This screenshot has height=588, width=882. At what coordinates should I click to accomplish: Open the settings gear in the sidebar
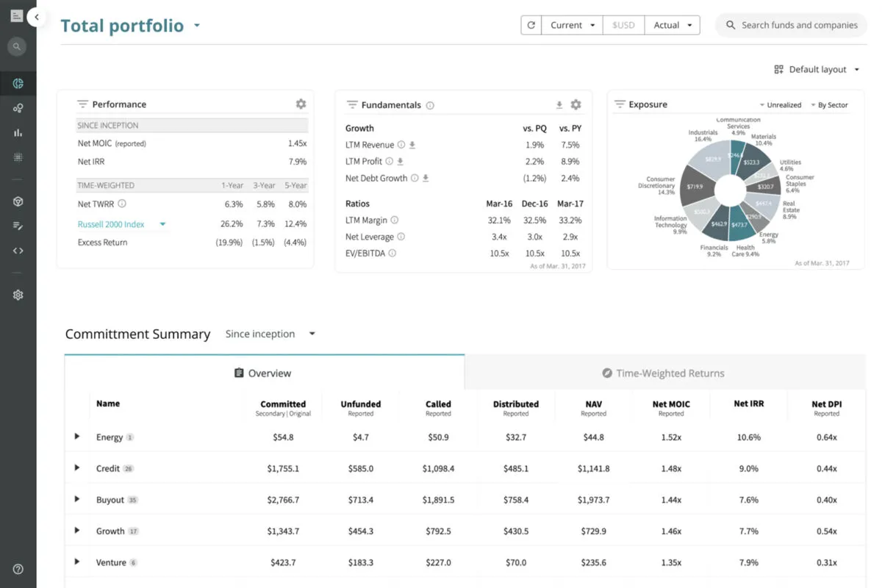click(18, 294)
